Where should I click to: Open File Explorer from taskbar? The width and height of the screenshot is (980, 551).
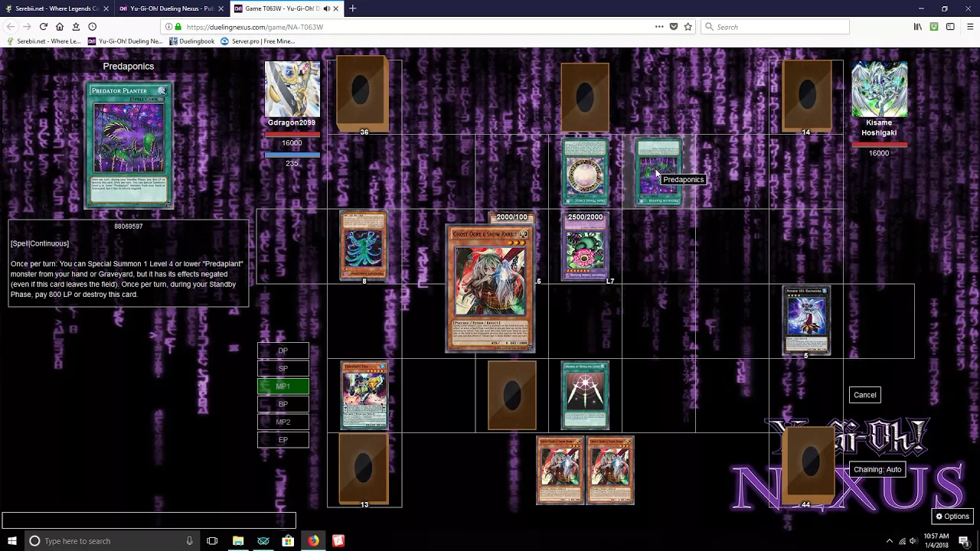(x=238, y=541)
